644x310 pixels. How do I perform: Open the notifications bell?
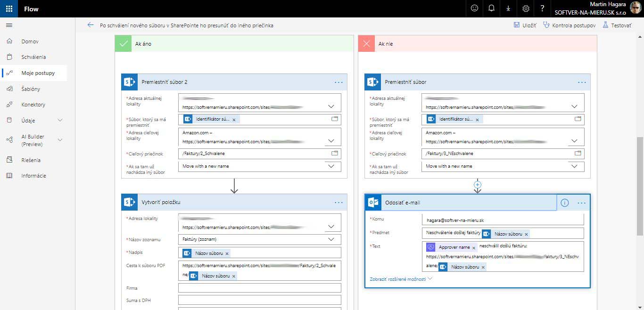491,8
